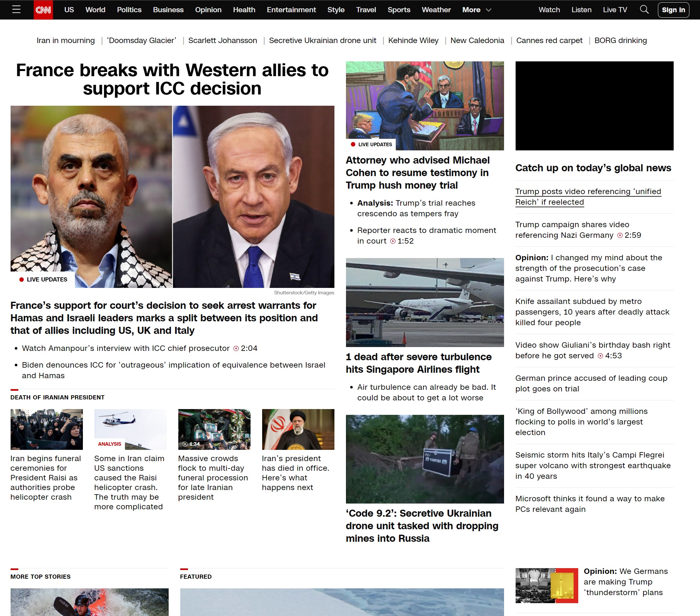Open Health section
The image size is (700, 616).
tap(244, 10)
